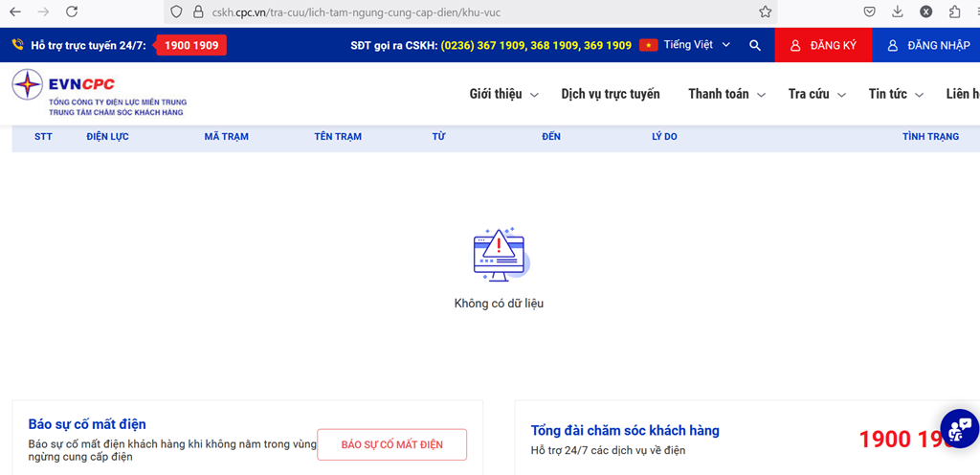980x475 pixels.
Task: Click the CSKH phone numbers text
Action: (536, 45)
